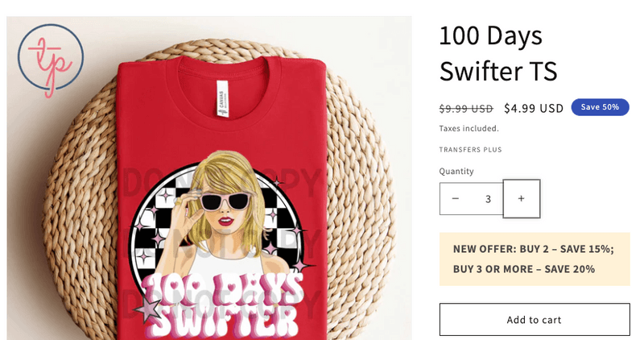The image size is (644, 340).
Task: Click the white Canvas neck tag on shirt
Action: click(223, 98)
